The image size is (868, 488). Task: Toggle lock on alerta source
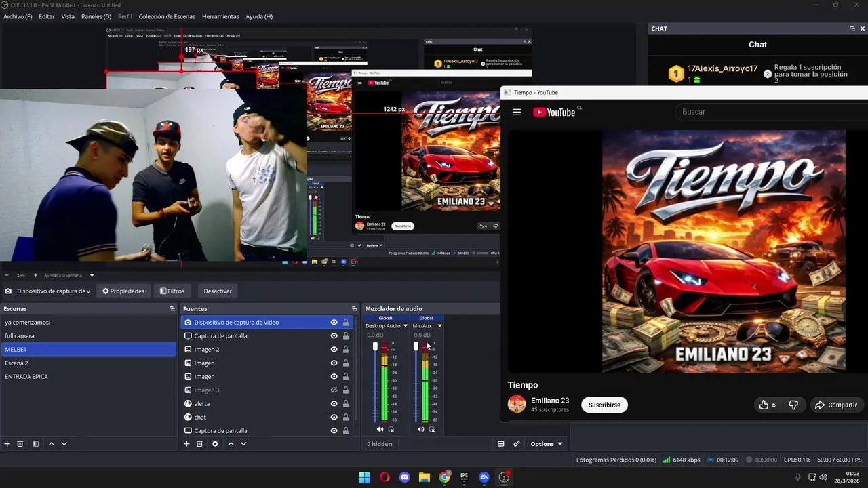(x=346, y=403)
